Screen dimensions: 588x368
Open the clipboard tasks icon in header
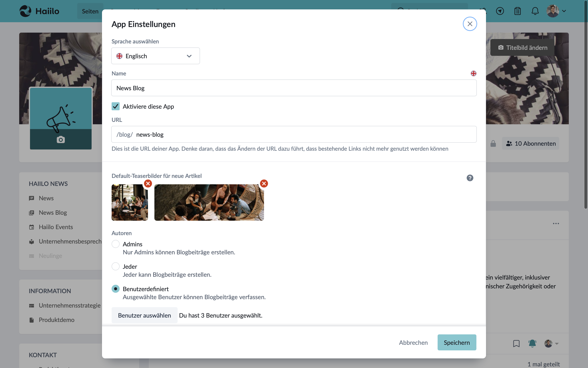tap(517, 11)
